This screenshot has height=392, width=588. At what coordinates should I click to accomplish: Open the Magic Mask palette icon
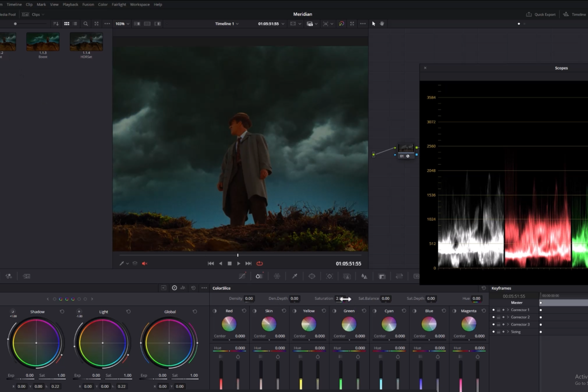[x=347, y=276]
